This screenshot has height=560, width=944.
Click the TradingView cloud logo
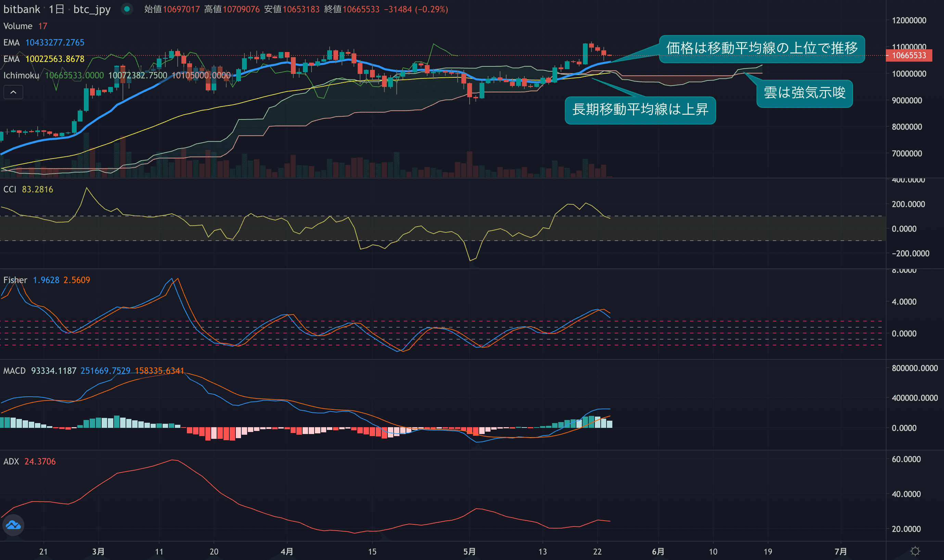[x=14, y=525]
